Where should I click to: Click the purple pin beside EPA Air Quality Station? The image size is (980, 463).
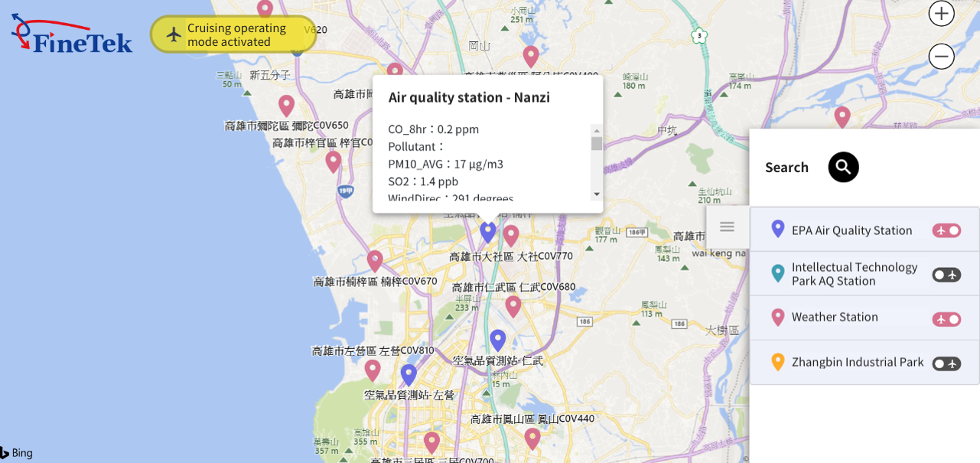click(x=778, y=229)
